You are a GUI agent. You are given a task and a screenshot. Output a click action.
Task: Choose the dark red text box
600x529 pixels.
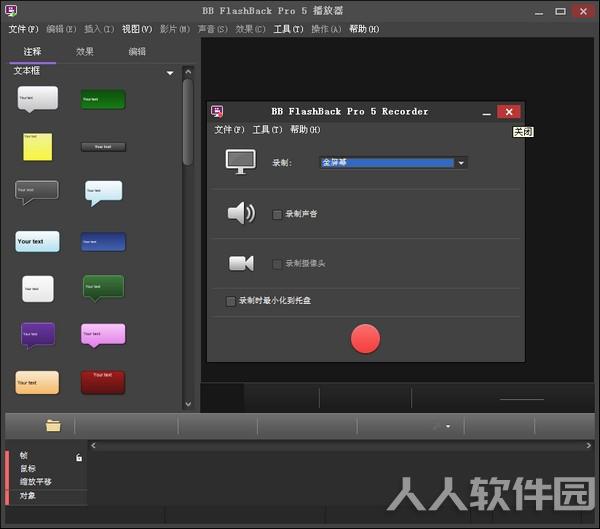pos(103,382)
